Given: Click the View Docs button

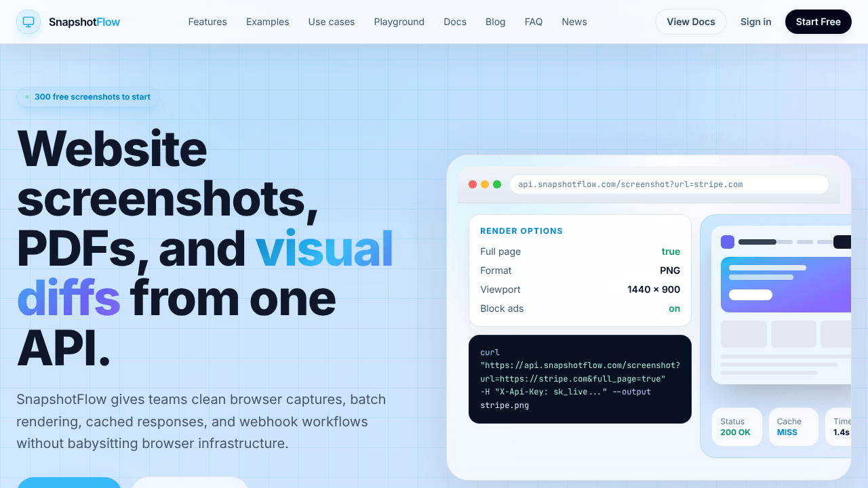Looking at the screenshot, I should click(x=691, y=22).
